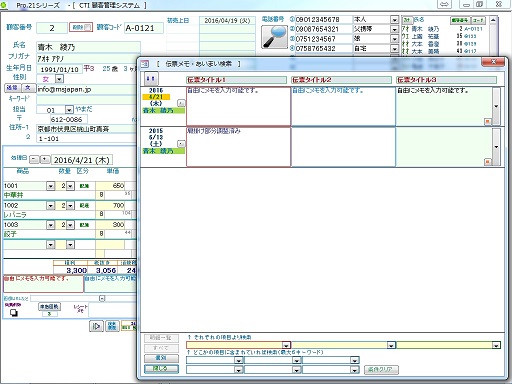Image resolution: width=512 pixels, height=384 pixels.
Task: Click the 閉じる button in the dialog
Action: (161, 369)
